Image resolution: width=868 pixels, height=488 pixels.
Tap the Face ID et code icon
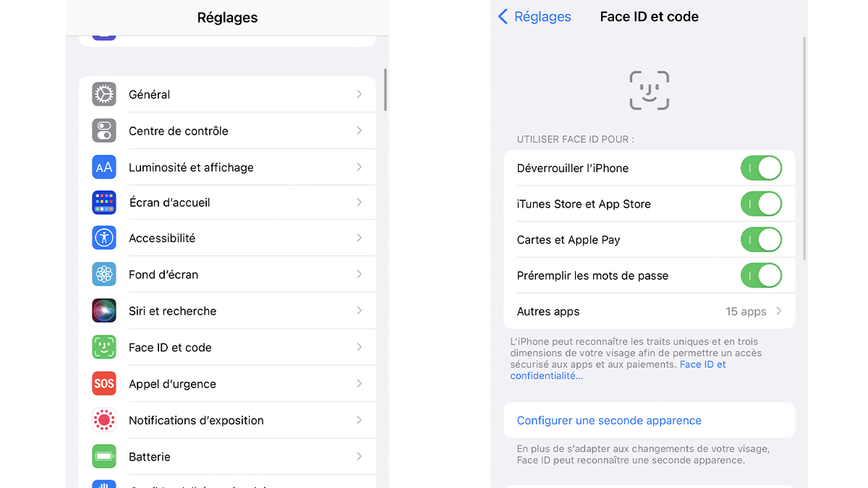pyautogui.click(x=104, y=347)
